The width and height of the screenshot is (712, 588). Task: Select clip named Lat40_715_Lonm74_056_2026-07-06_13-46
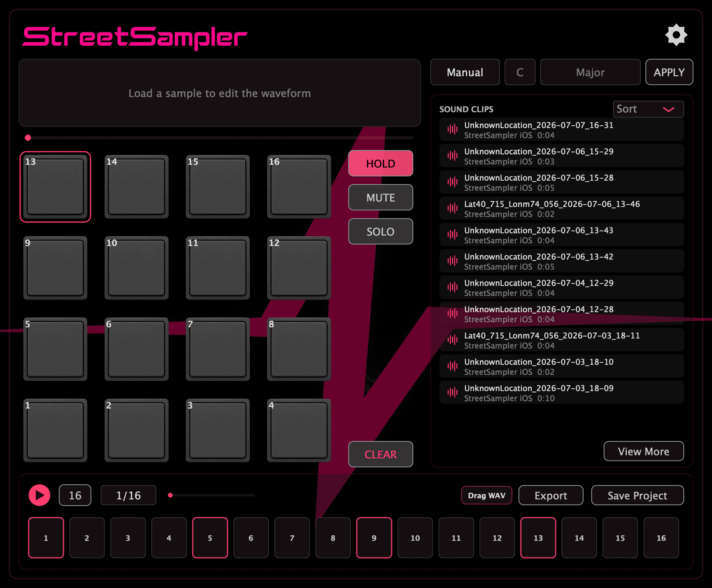tap(561, 208)
